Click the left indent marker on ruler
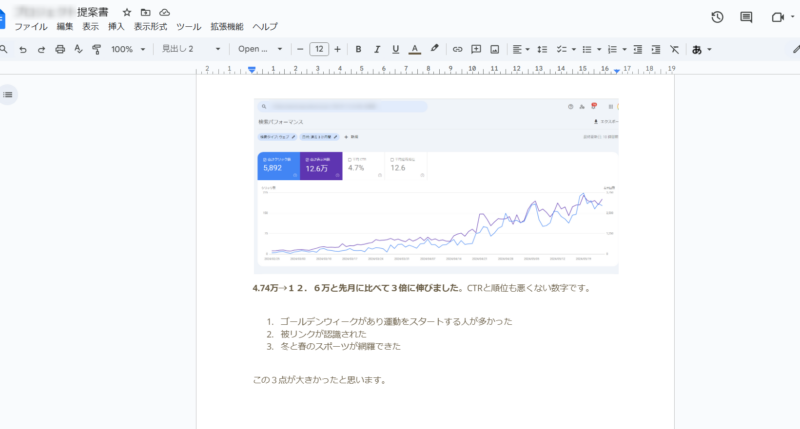The image size is (800, 429). (252, 70)
